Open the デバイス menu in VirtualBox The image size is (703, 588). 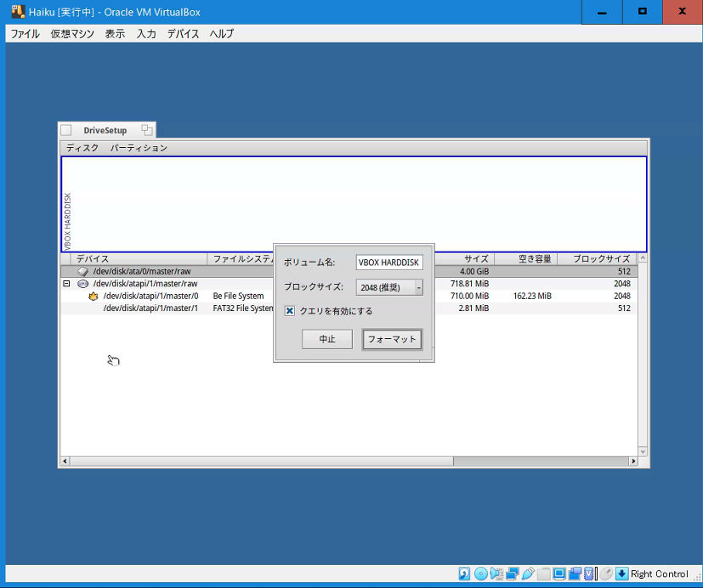(x=183, y=34)
